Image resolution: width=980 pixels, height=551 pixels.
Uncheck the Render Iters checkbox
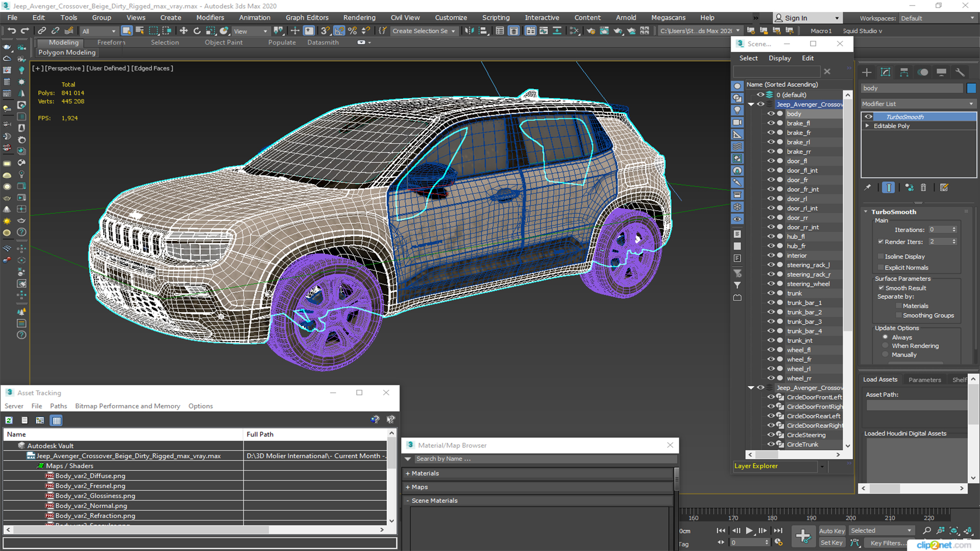pyautogui.click(x=880, y=242)
